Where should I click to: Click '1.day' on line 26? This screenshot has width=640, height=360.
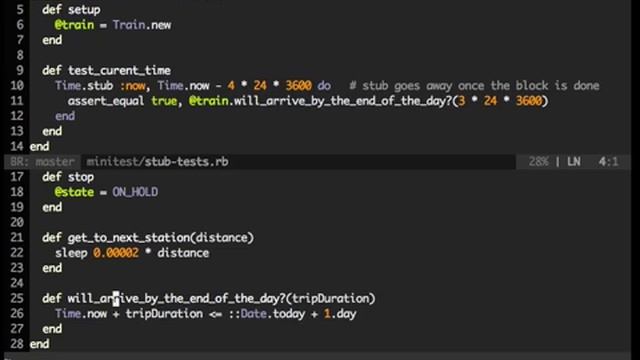[x=340, y=313]
